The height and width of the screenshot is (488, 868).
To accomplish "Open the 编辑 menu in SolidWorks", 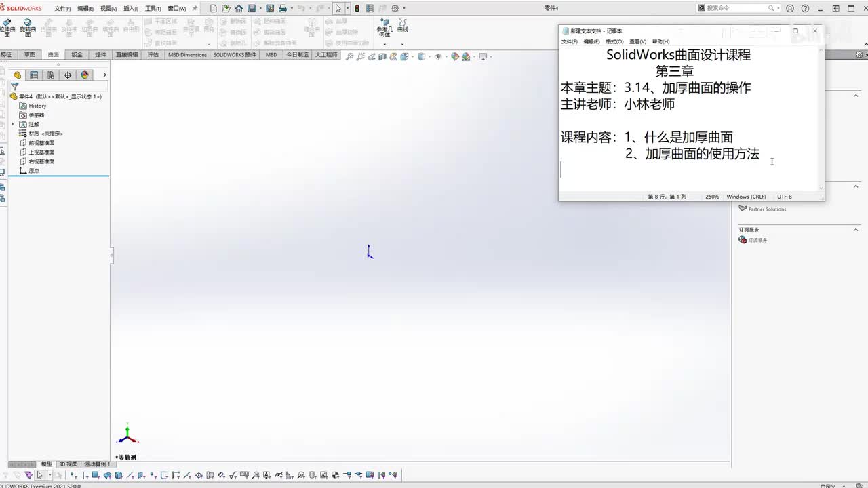I will (85, 9).
